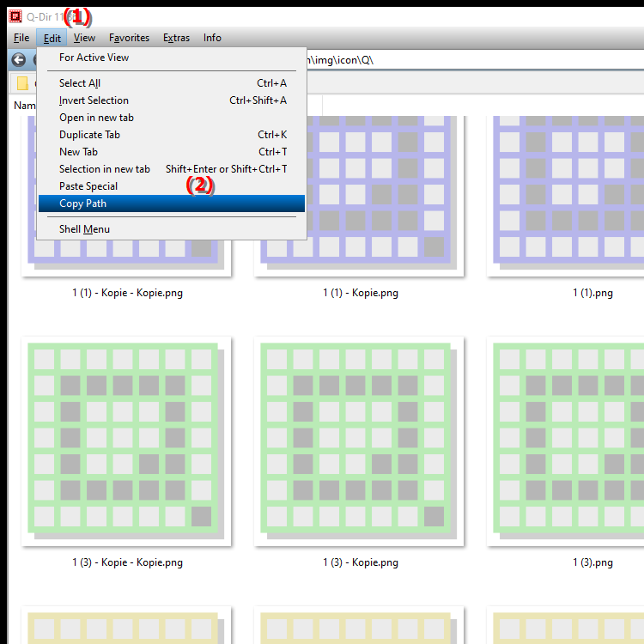Click the back navigation arrow button
This screenshot has height=644, width=644.
[18, 60]
